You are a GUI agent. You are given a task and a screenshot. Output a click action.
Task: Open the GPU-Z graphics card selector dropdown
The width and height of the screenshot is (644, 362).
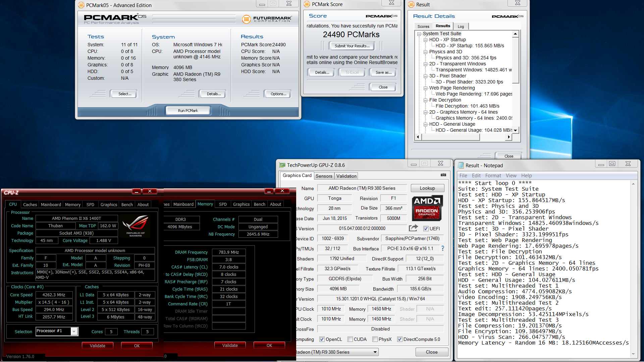[375, 352]
